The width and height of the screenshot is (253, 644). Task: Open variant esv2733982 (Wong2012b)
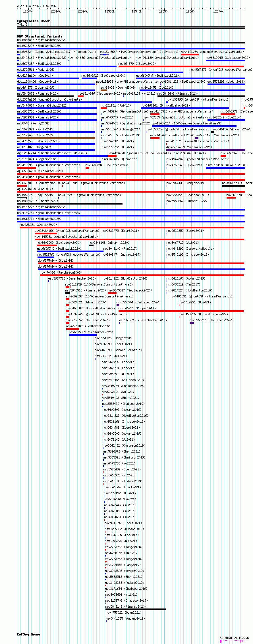124,547
